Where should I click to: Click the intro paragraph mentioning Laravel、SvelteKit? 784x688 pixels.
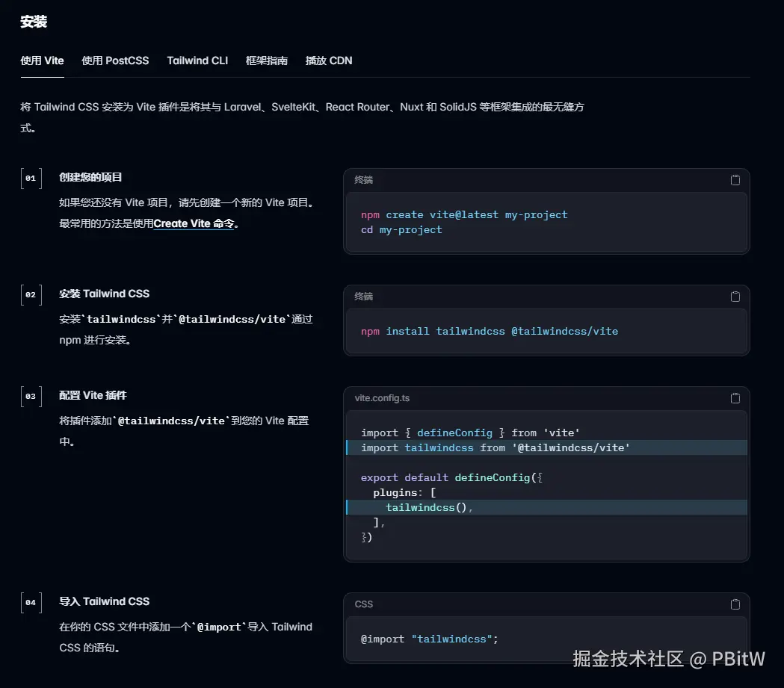[x=302, y=117]
